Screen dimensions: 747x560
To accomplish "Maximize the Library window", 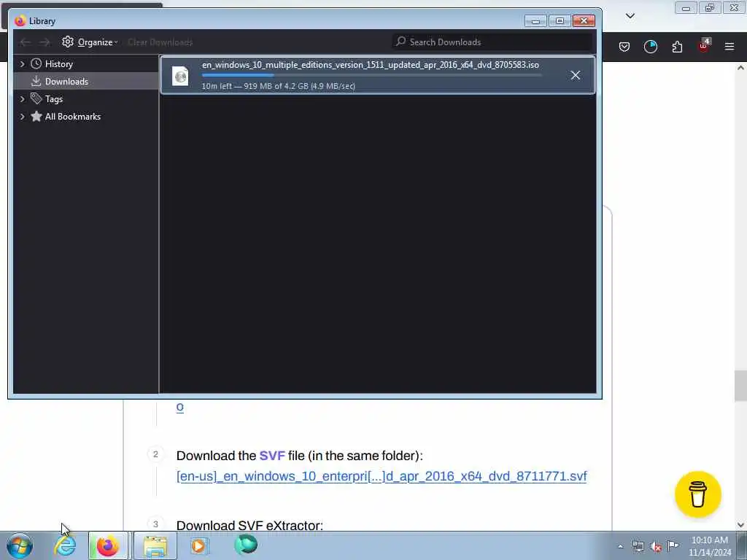I will [x=560, y=21].
